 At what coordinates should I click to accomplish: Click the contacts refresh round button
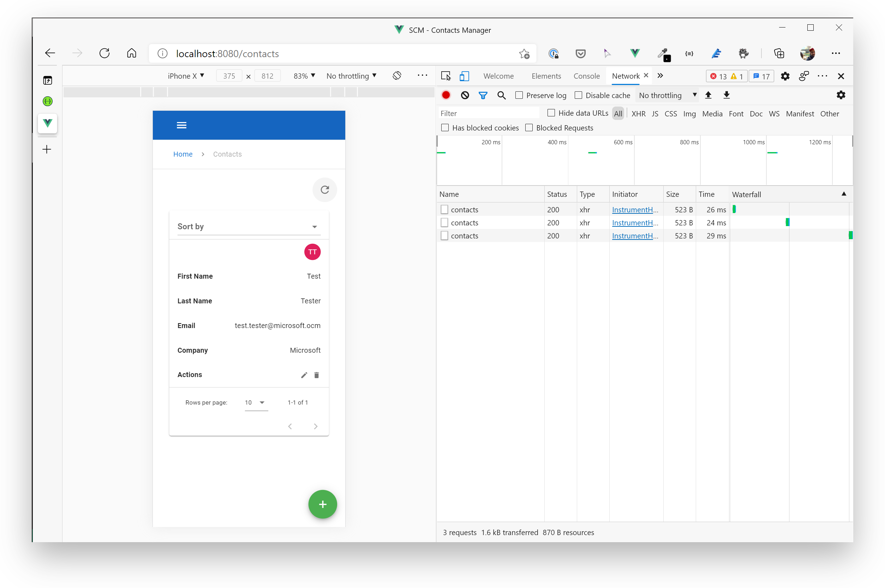point(325,190)
